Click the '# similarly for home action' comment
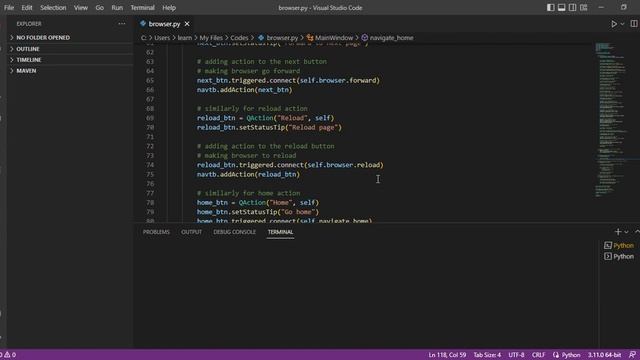The height and width of the screenshot is (360, 640). click(x=248, y=193)
